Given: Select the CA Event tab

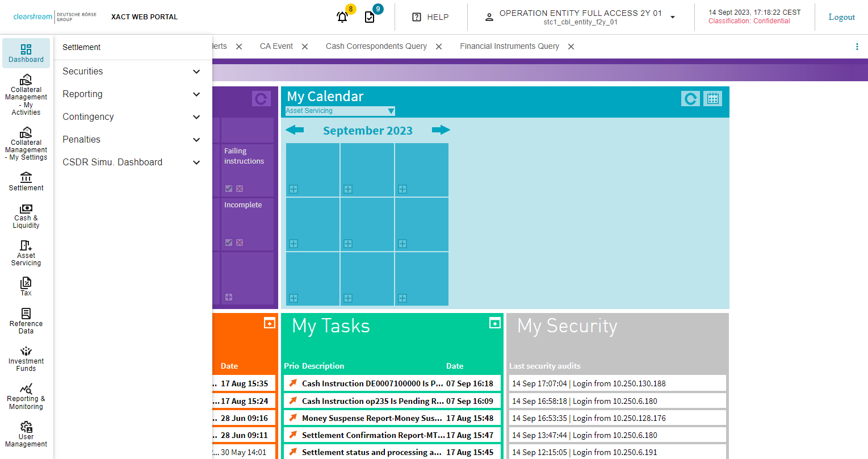Looking at the screenshot, I should [x=276, y=47].
